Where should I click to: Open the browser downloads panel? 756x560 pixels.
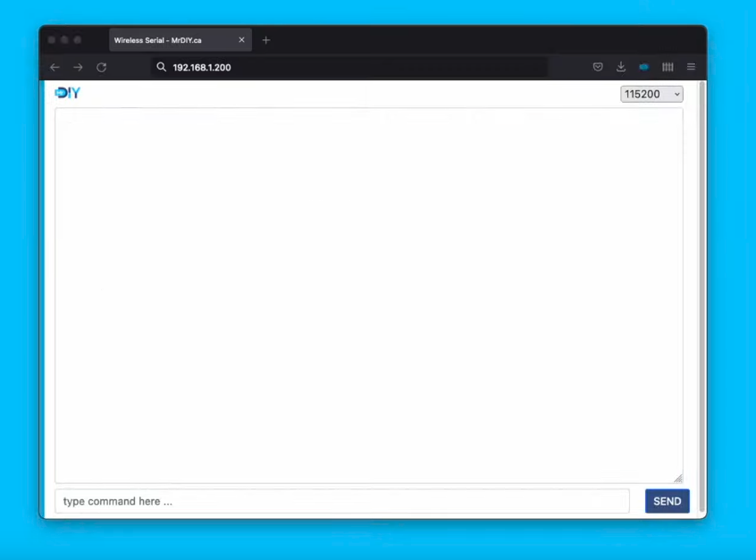point(621,66)
